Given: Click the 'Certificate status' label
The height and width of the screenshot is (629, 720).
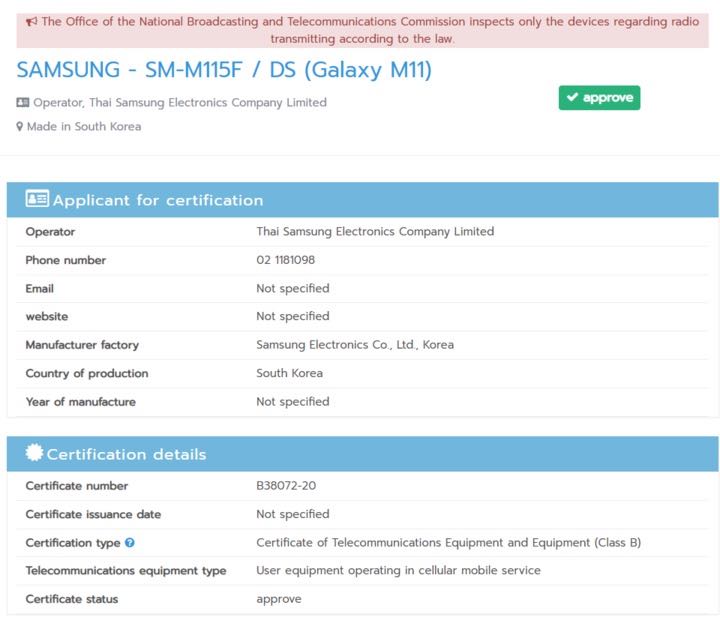Looking at the screenshot, I should [72, 599].
